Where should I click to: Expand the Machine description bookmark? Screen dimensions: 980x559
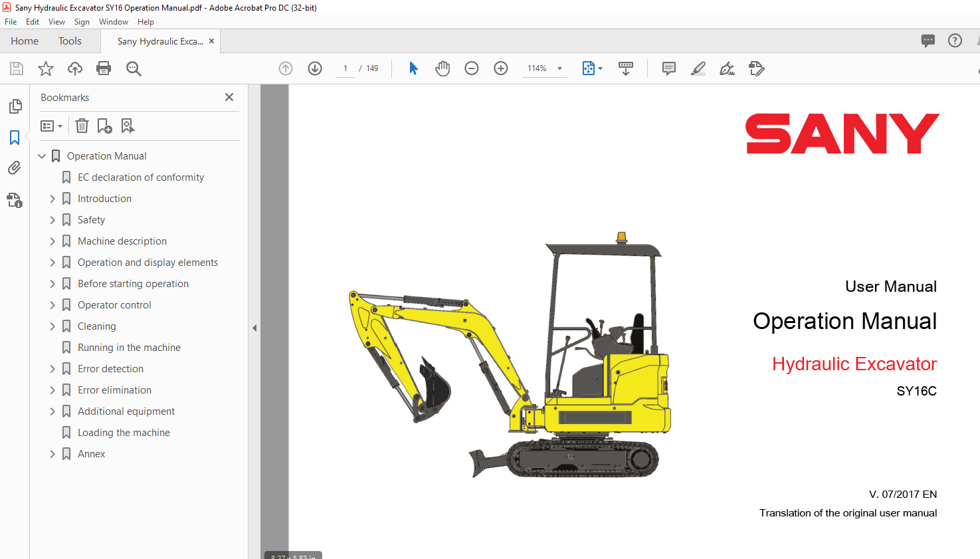tap(52, 241)
